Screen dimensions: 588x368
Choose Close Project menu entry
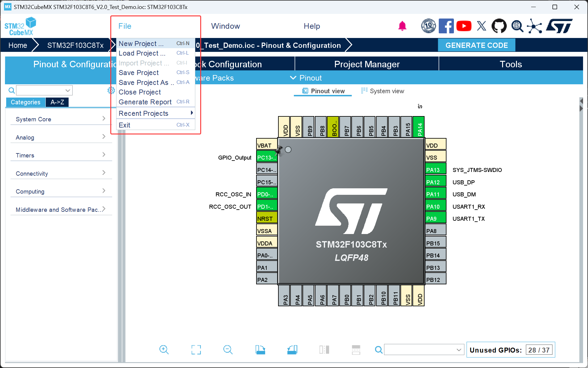point(156,92)
